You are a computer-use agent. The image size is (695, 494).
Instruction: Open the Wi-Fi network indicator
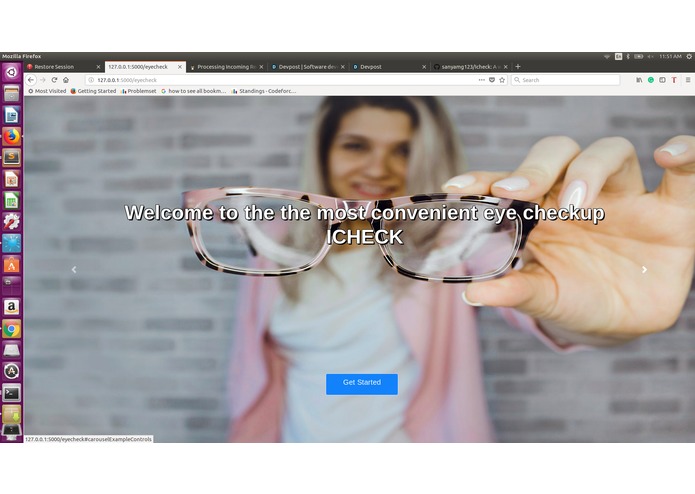click(x=607, y=56)
